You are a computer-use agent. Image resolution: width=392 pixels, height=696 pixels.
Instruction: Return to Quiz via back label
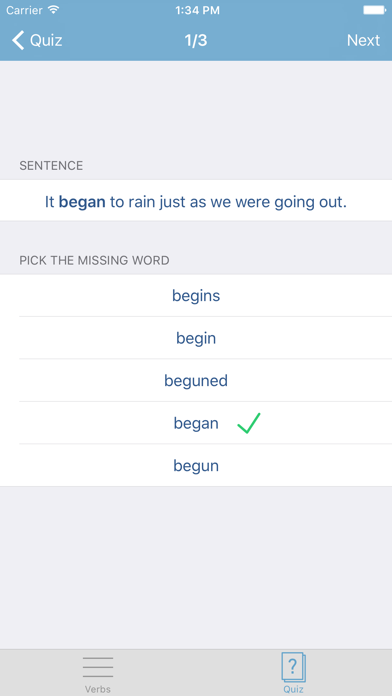(46, 40)
